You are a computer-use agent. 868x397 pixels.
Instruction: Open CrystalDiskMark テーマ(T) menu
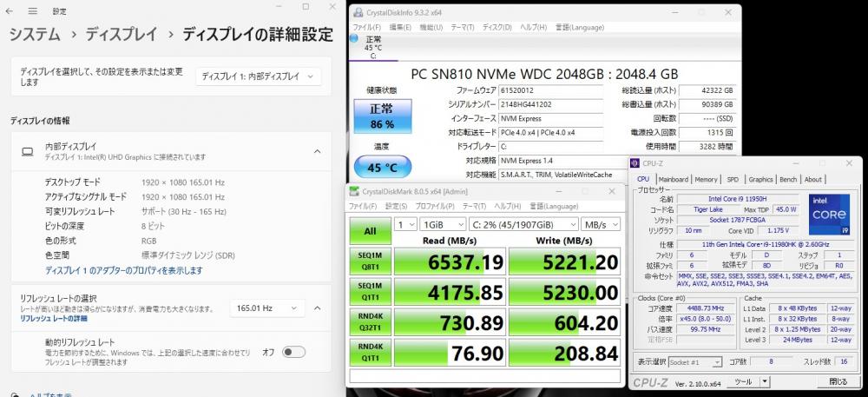coord(474,206)
